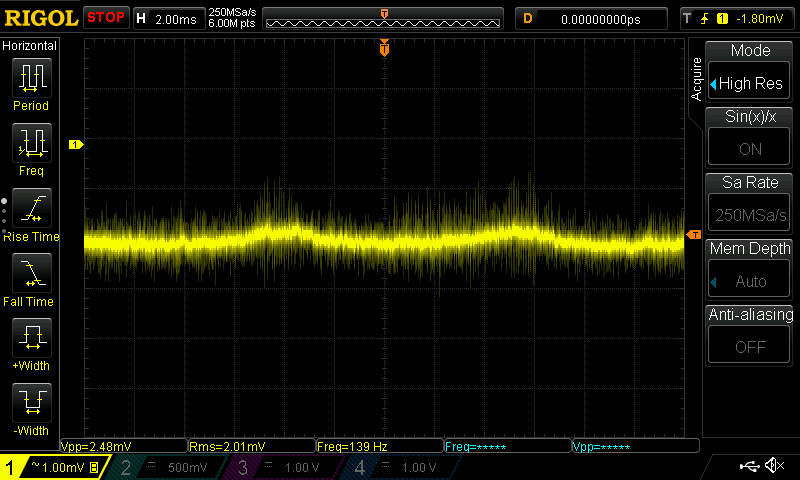This screenshot has height=480, width=800.
Task: Enable channel 2 at 500mV
Action: (x=168, y=467)
